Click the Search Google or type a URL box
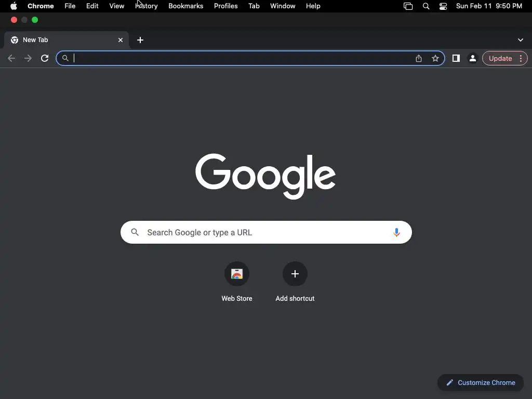This screenshot has height=399, width=532. [x=266, y=232]
